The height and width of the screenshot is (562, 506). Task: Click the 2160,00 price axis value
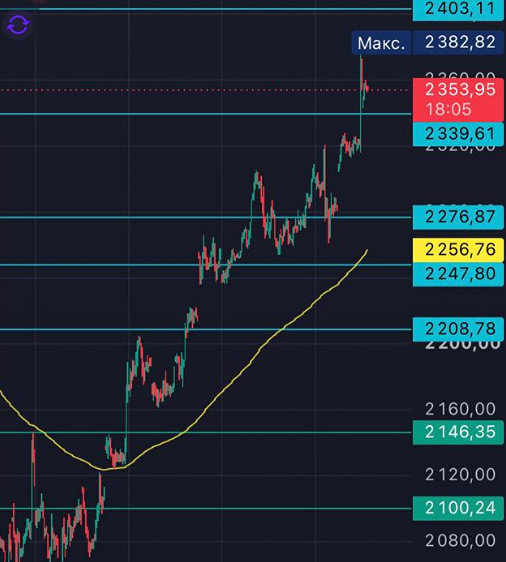point(460,409)
